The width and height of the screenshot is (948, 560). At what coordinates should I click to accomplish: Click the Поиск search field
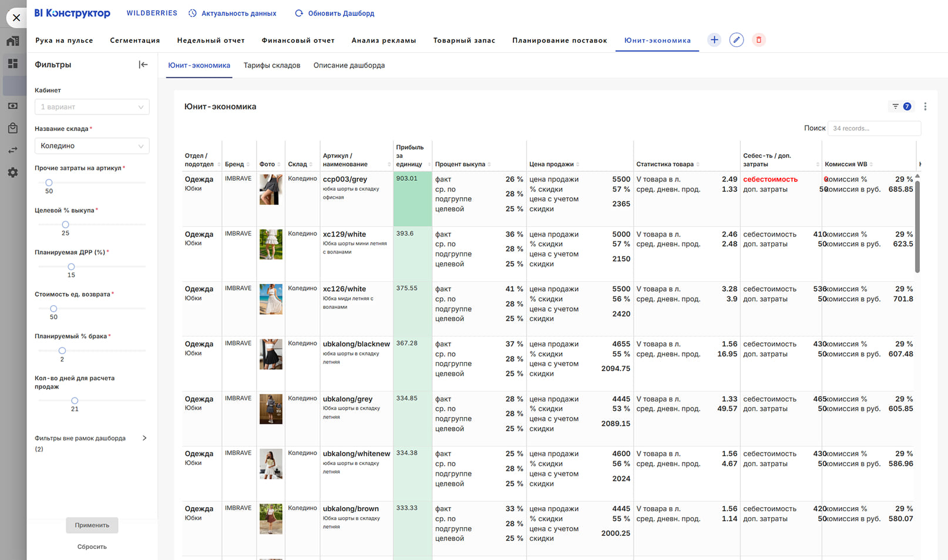tap(873, 128)
